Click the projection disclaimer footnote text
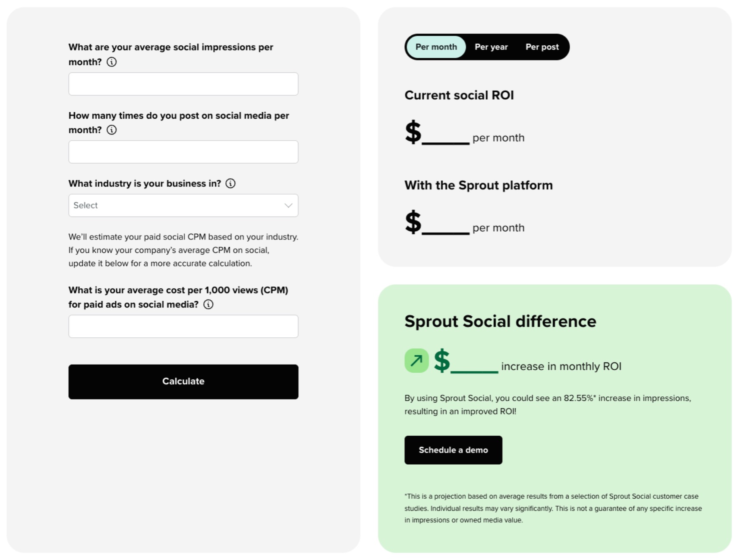The image size is (741, 560). tap(553, 508)
